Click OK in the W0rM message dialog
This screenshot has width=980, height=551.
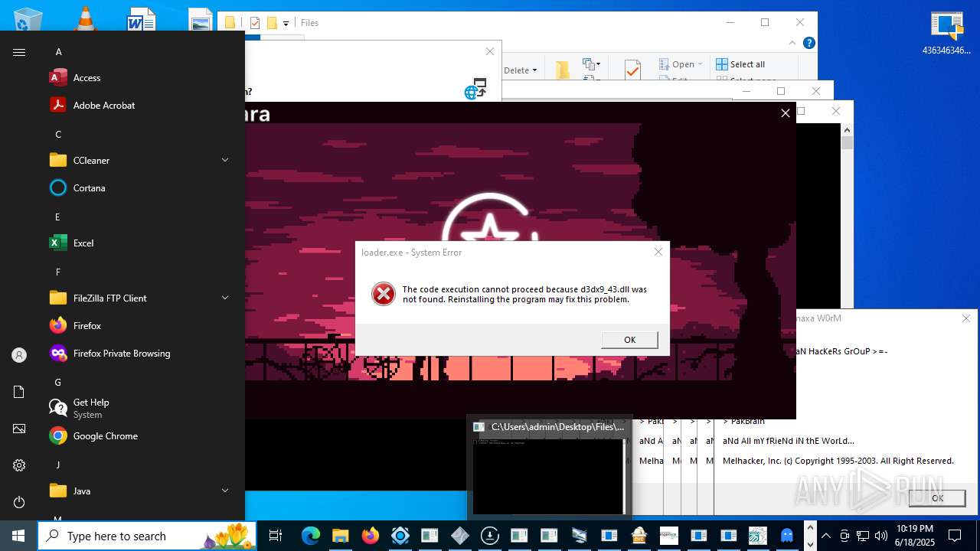937,497
